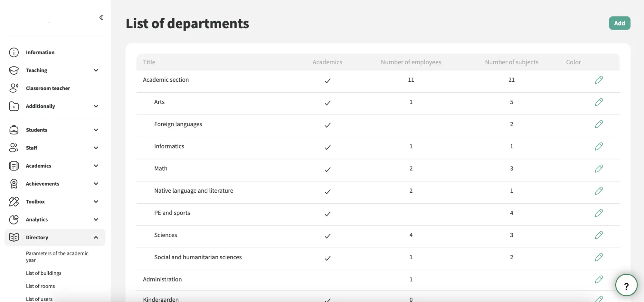Collapse the Directory section chevron

(x=96, y=237)
